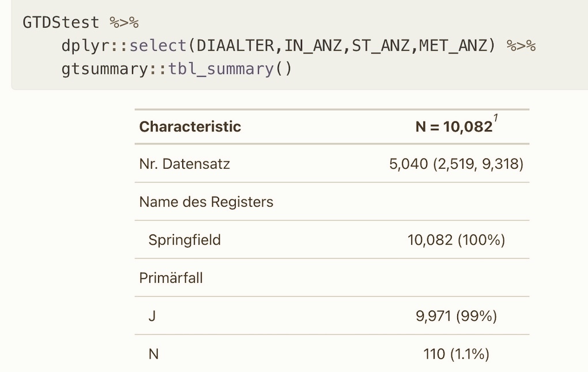Click the Springfield row label

[184, 240]
